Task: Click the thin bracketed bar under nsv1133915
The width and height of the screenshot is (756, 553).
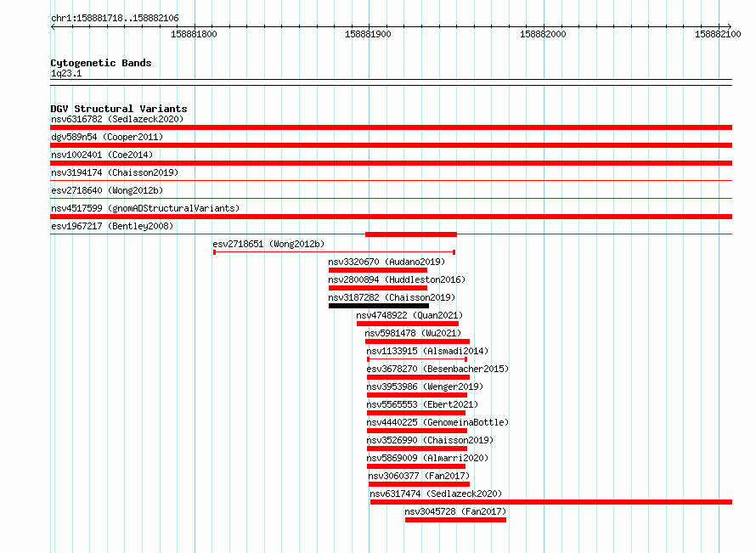Action: [x=417, y=359]
